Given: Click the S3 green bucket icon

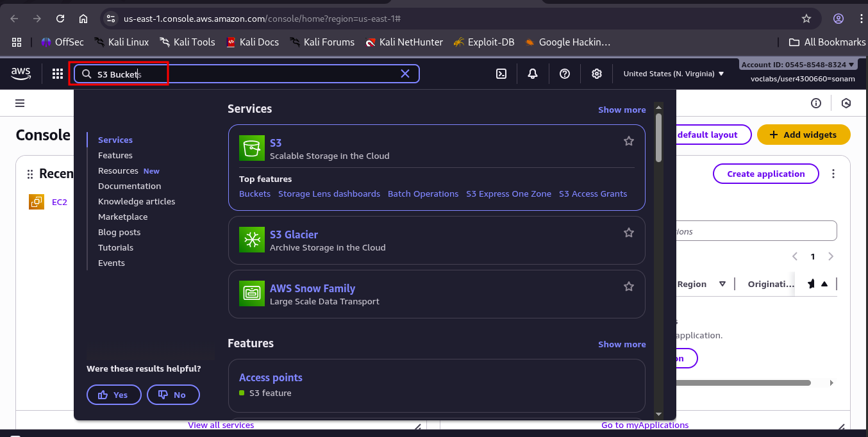Looking at the screenshot, I should tap(251, 148).
